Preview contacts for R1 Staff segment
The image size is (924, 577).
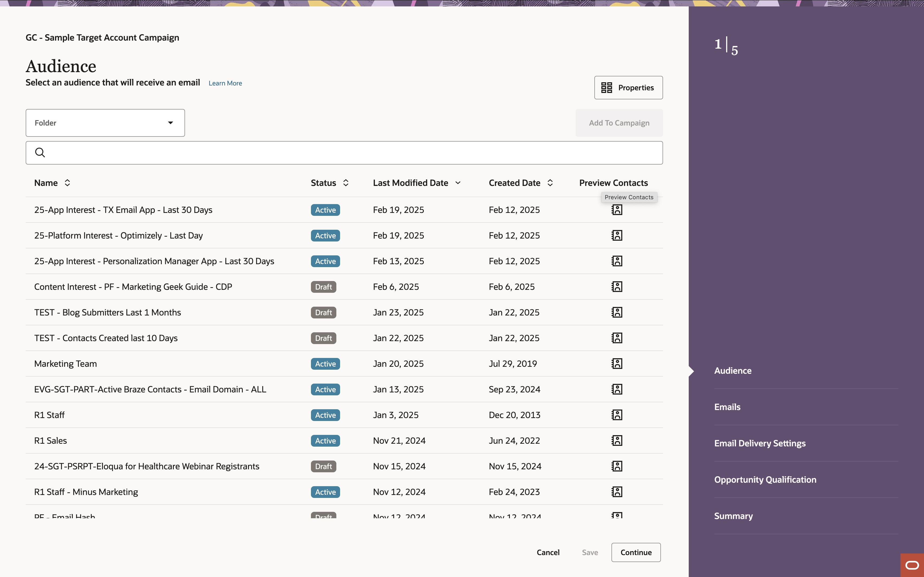(617, 415)
